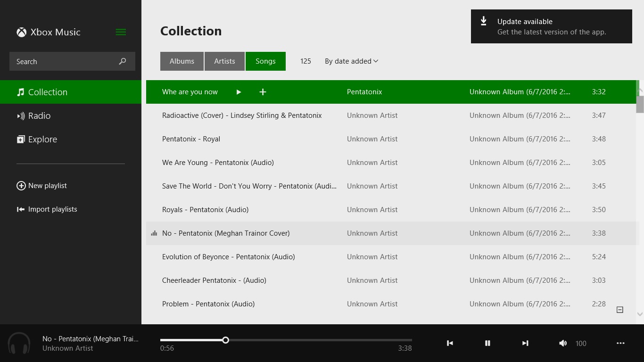
Task: Click the Update available notification
Action: [552, 26]
